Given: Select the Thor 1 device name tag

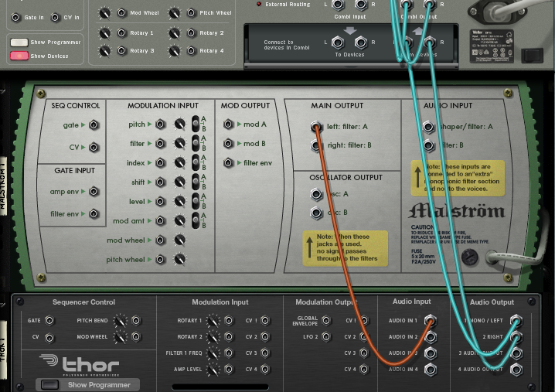Looking at the screenshot, I should (4, 340).
